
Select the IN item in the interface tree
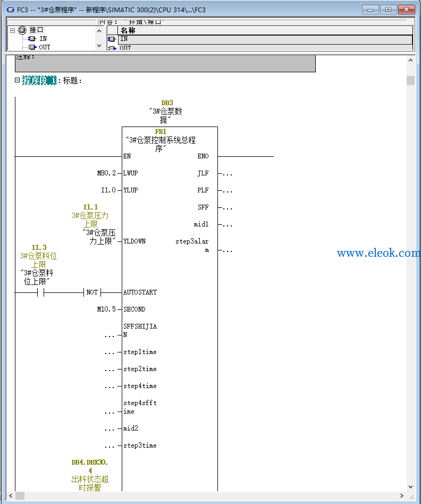43,39
